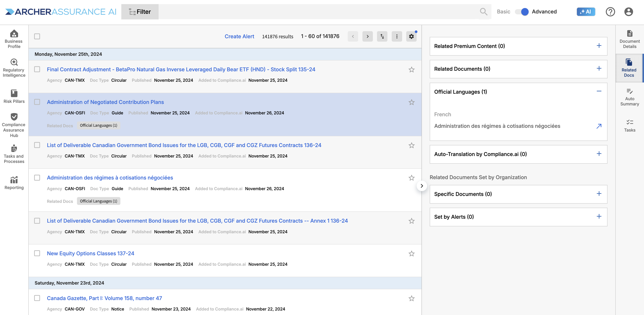Check the Final Contract Adjustment checkbox
This screenshot has width=644, height=315.
click(37, 69)
